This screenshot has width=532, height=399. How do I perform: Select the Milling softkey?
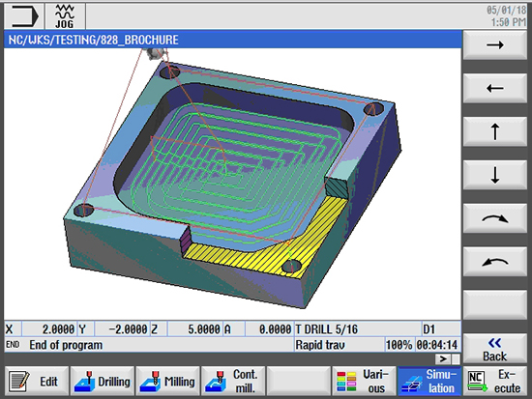(x=168, y=381)
